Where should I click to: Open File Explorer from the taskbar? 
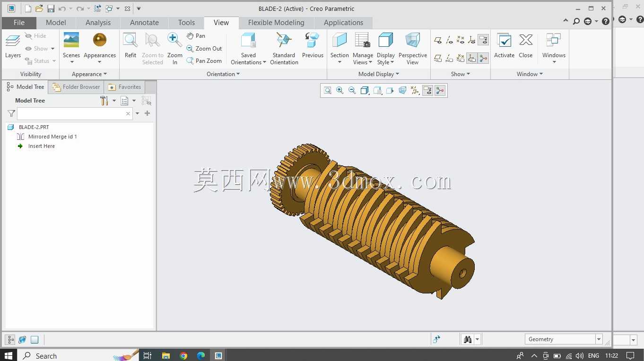tap(165, 356)
